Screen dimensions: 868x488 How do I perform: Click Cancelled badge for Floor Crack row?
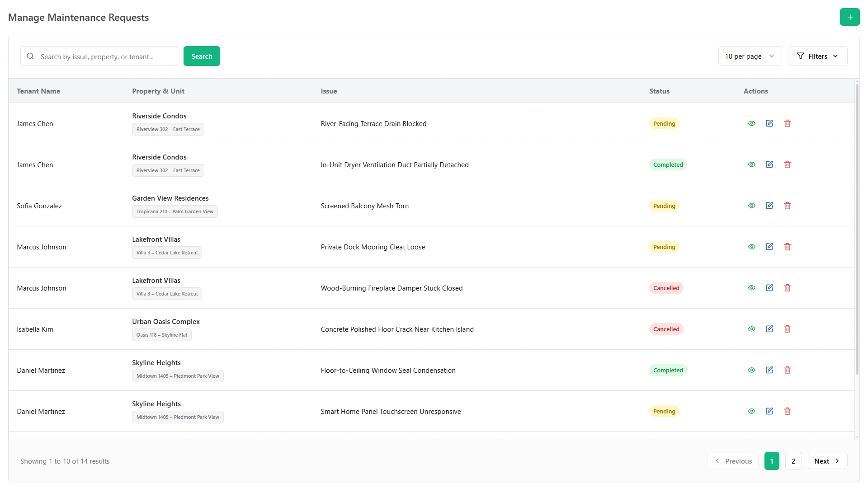click(666, 329)
